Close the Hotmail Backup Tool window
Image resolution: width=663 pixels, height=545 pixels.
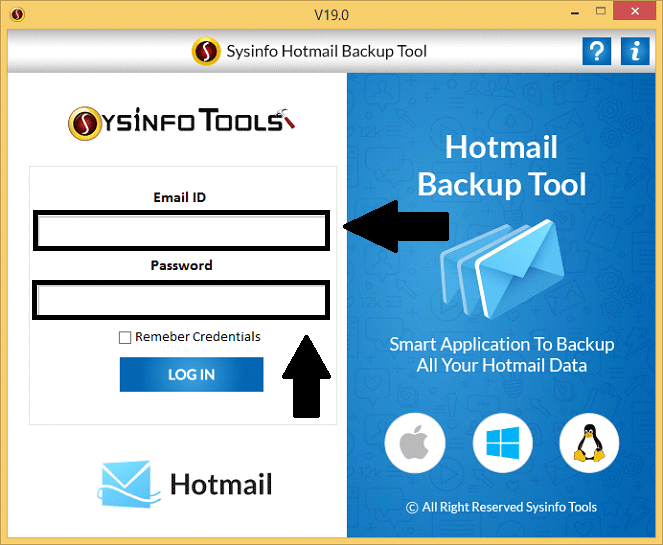point(635,11)
